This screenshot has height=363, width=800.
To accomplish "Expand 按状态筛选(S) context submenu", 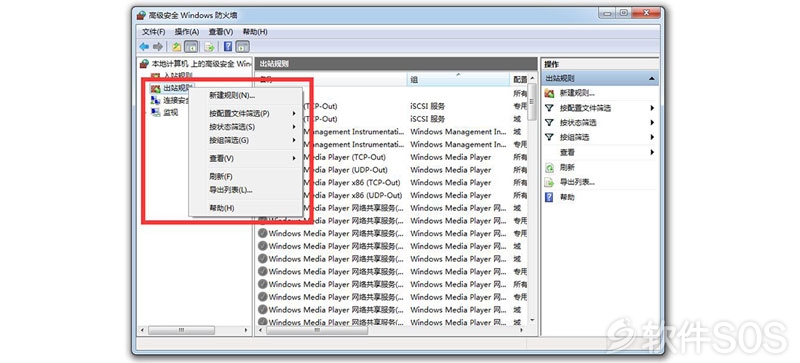I will pyautogui.click(x=245, y=127).
